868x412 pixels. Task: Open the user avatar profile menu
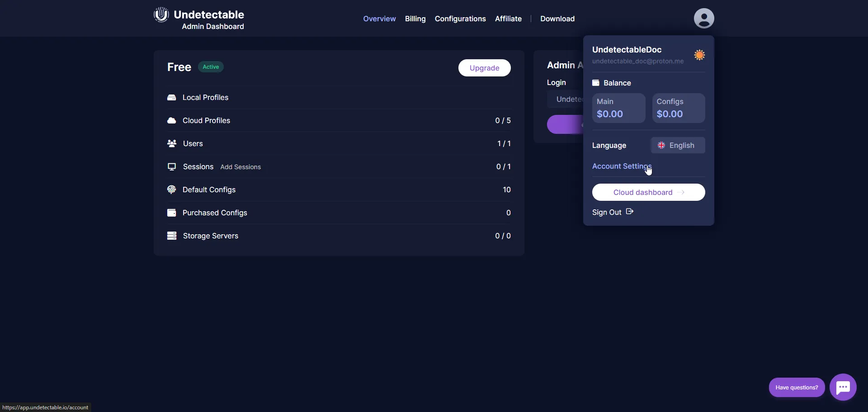704,18
